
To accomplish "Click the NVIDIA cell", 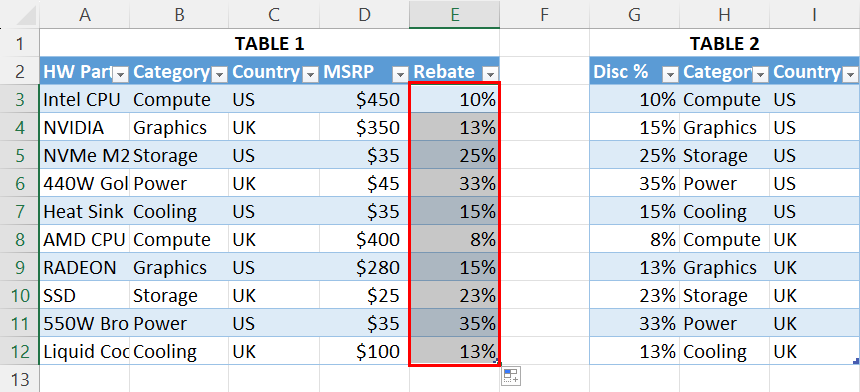I will click(x=84, y=127).
